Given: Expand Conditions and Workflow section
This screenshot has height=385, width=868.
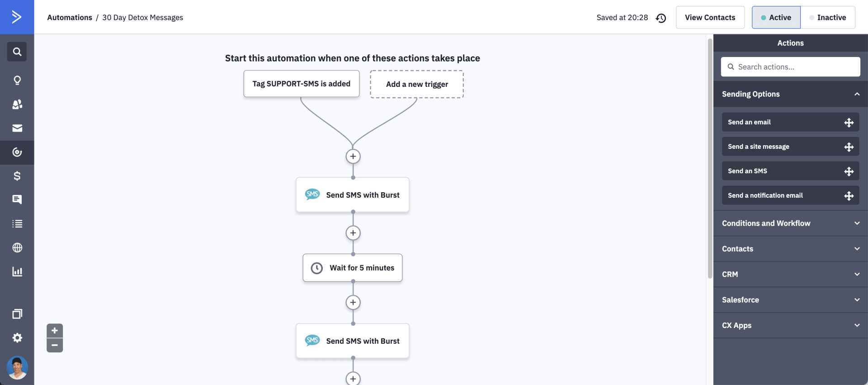Looking at the screenshot, I should tap(790, 223).
